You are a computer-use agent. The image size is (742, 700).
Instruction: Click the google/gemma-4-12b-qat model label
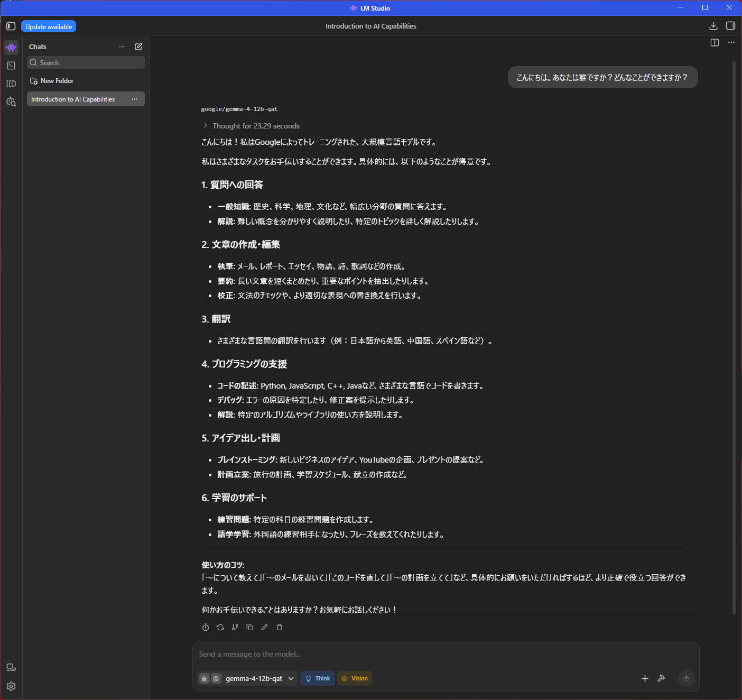tap(239, 109)
